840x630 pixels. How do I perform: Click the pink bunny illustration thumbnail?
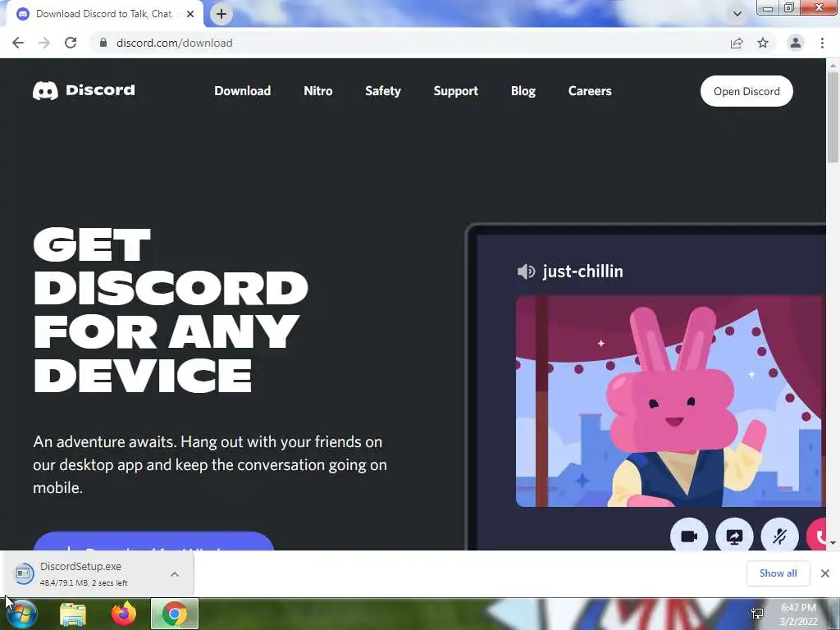(671, 400)
